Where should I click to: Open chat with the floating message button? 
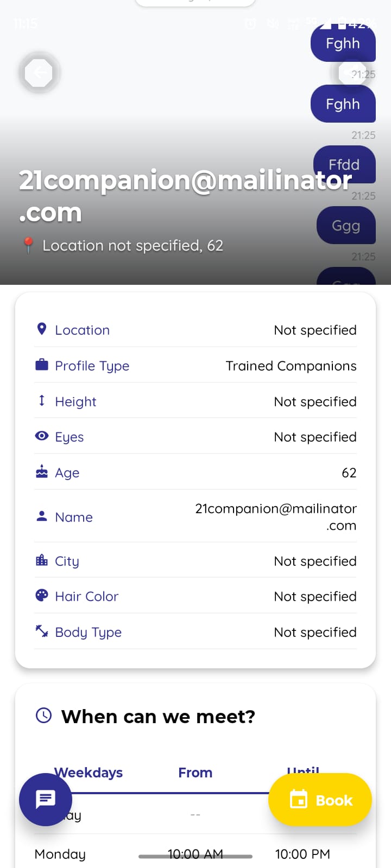[46, 799]
